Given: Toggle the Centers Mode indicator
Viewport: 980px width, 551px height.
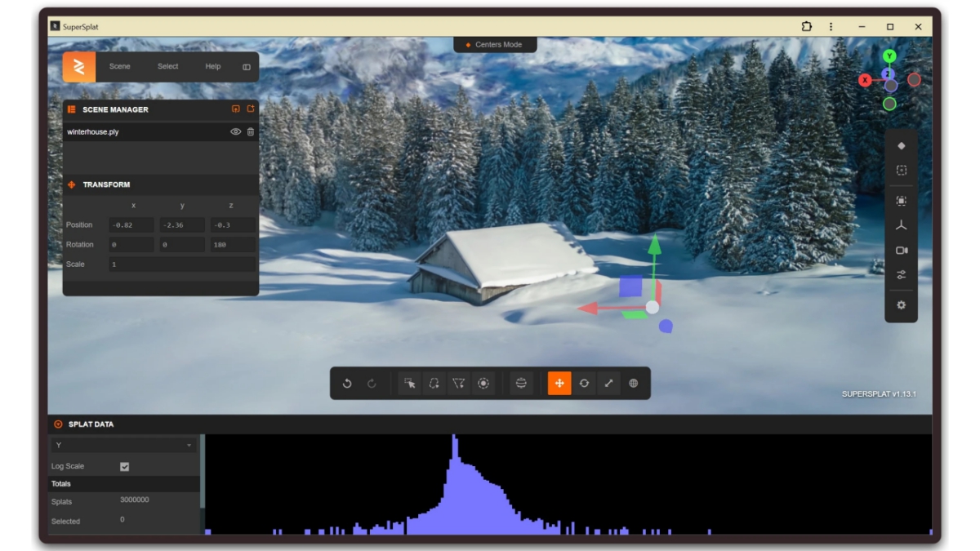Looking at the screenshot, I should pyautogui.click(x=495, y=45).
